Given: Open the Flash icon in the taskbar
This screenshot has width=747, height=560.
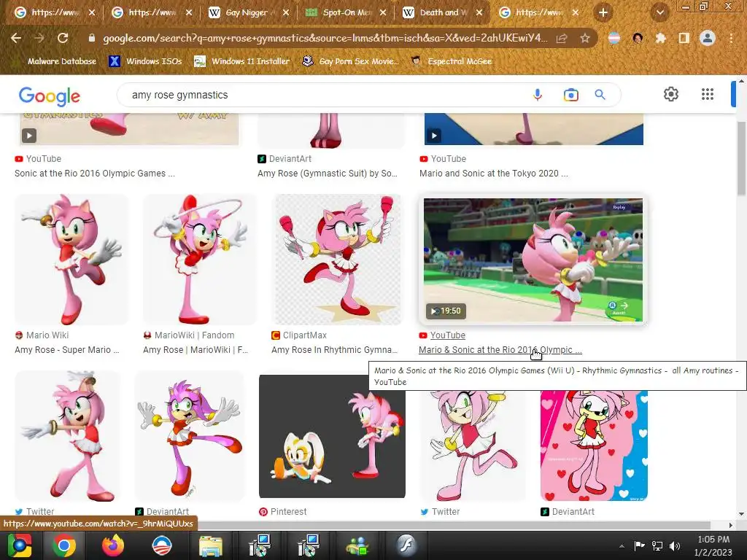Looking at the screenshot, I should click(406, 545).
